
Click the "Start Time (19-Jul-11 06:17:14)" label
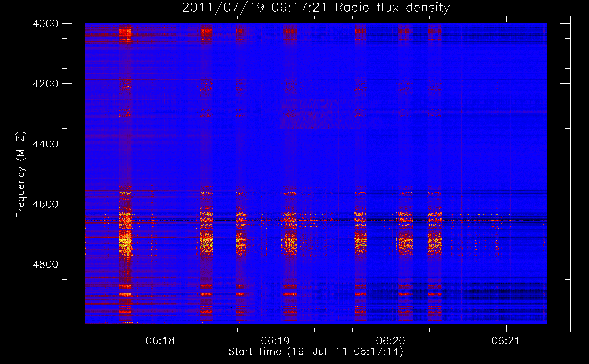(316, 352)
